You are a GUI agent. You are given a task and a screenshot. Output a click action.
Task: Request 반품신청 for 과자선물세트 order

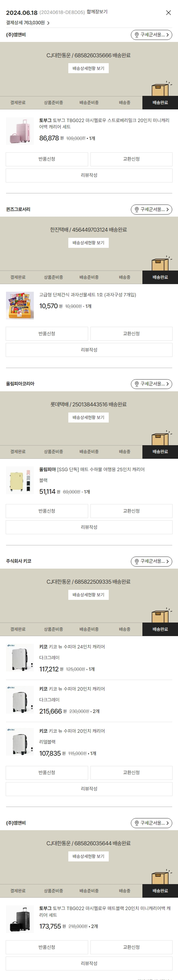(x=47, y=334)
